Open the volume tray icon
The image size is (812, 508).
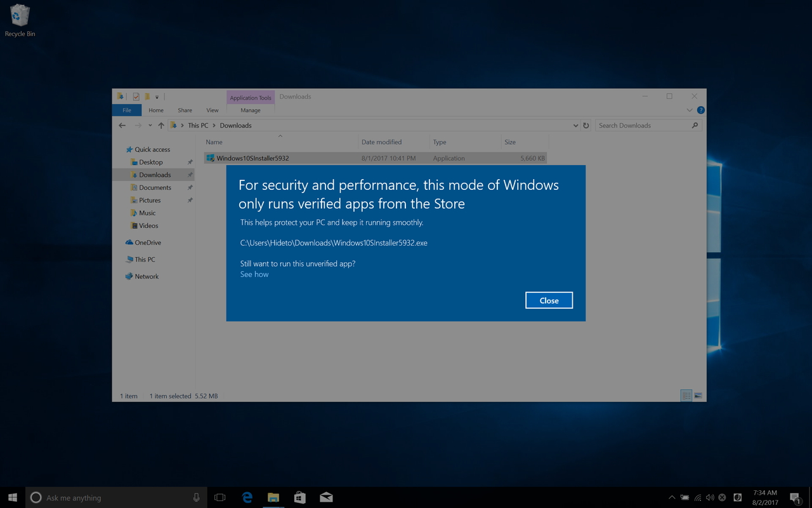coord(710,498)
